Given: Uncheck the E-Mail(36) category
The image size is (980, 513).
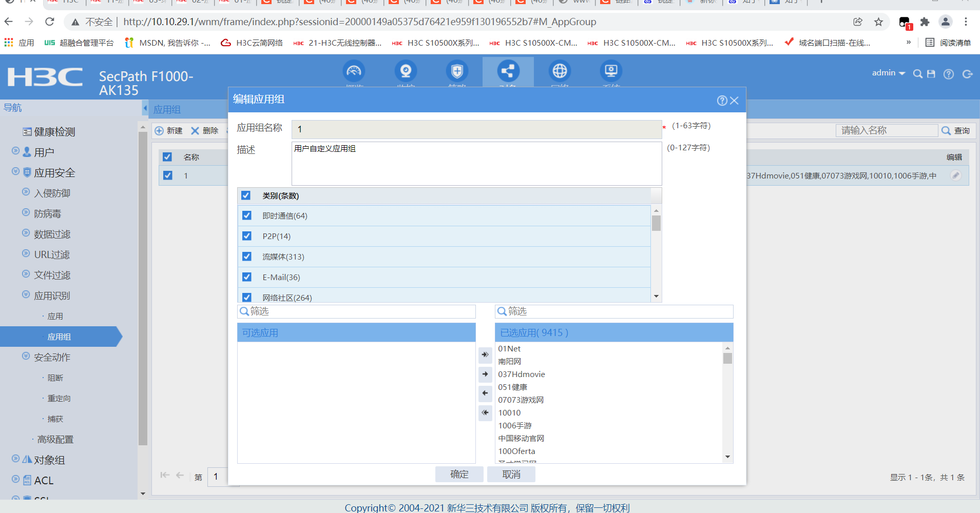Looking at the screenshot, I should pyautogui.click(x=247, y=277).
